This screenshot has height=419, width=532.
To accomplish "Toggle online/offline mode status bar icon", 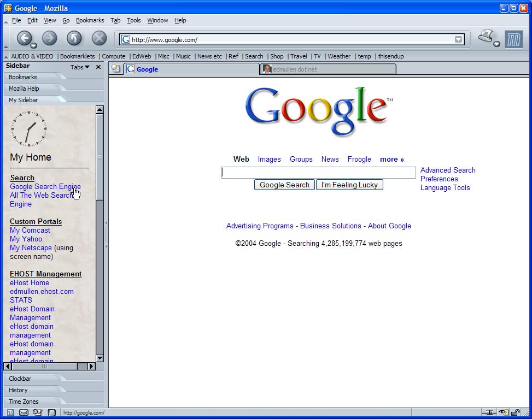I will 488,412.
